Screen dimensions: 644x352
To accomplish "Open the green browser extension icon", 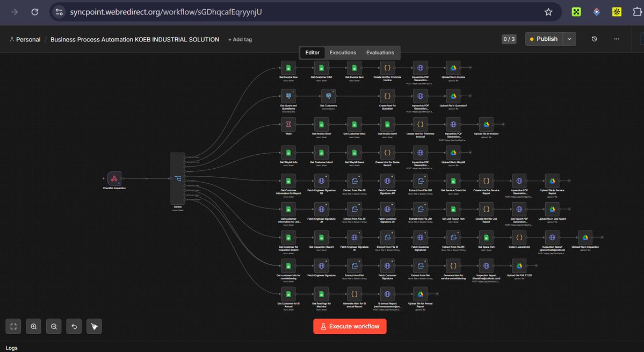I will (x=577, y=12).
